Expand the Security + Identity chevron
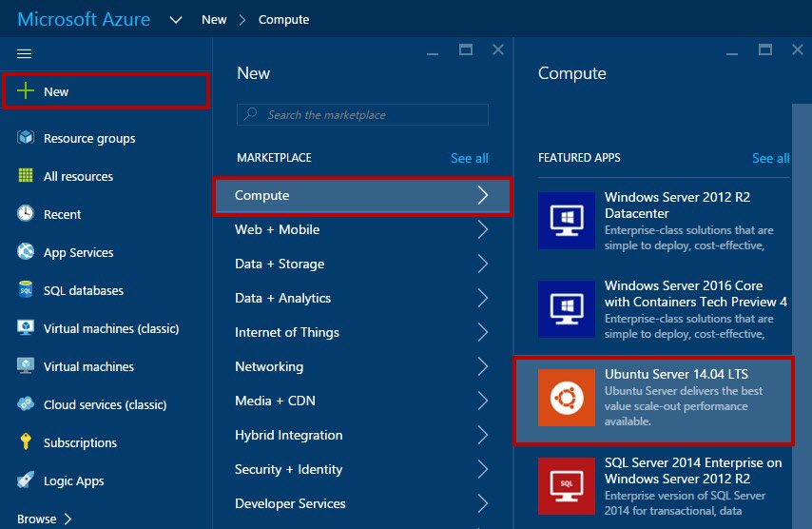The width and height of the screenshot is (812, 529). coord(483,469)
